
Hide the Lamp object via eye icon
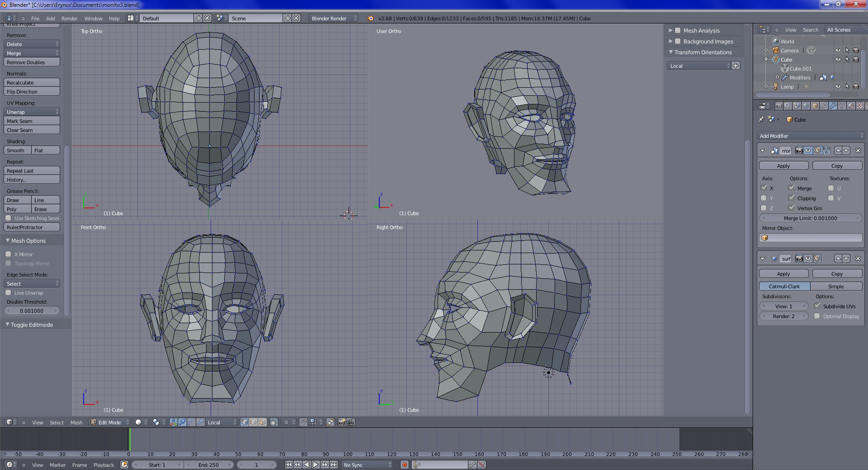coord(838,86)
